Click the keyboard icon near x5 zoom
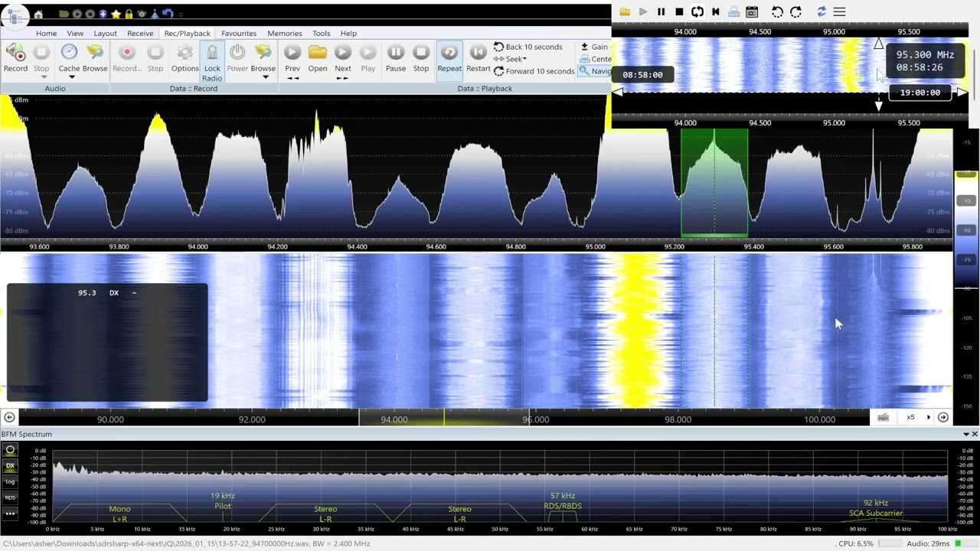The image size is (980, 551). 883,417
